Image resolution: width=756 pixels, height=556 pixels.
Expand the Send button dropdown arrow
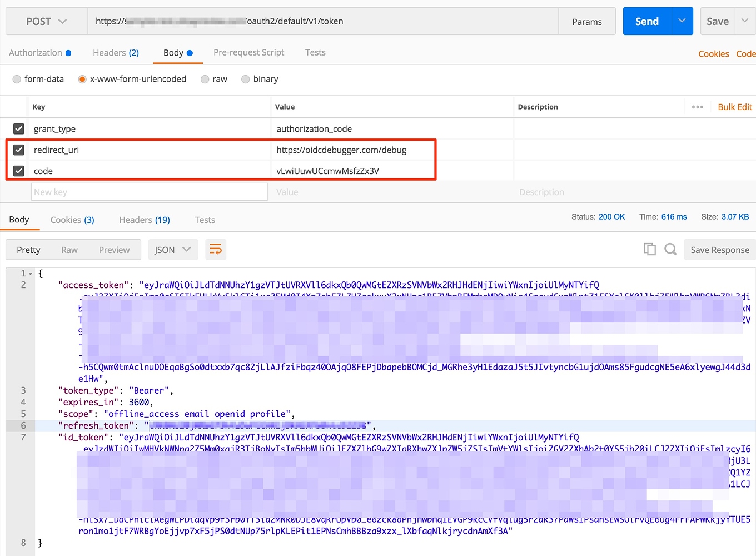(682, 21)
